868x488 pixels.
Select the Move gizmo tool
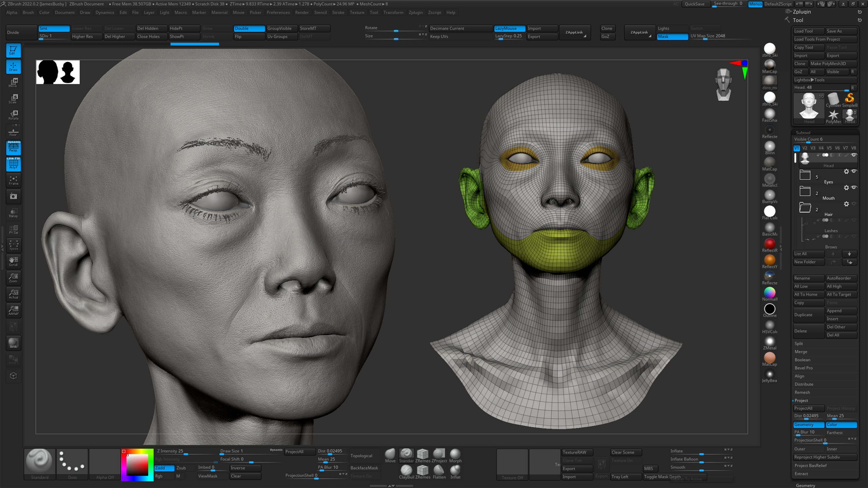[x=13, y=82]
